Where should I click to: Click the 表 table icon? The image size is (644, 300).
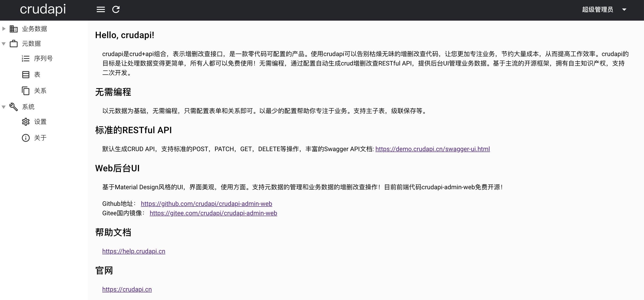(x=26, y=74)
